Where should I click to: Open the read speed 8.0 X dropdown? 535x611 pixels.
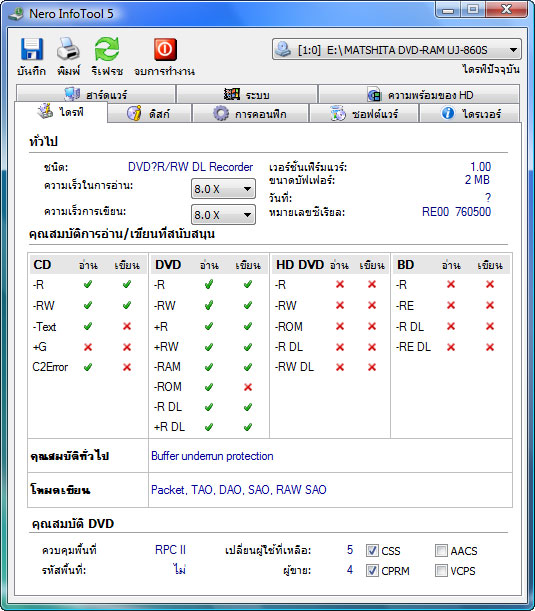[223, 189]
